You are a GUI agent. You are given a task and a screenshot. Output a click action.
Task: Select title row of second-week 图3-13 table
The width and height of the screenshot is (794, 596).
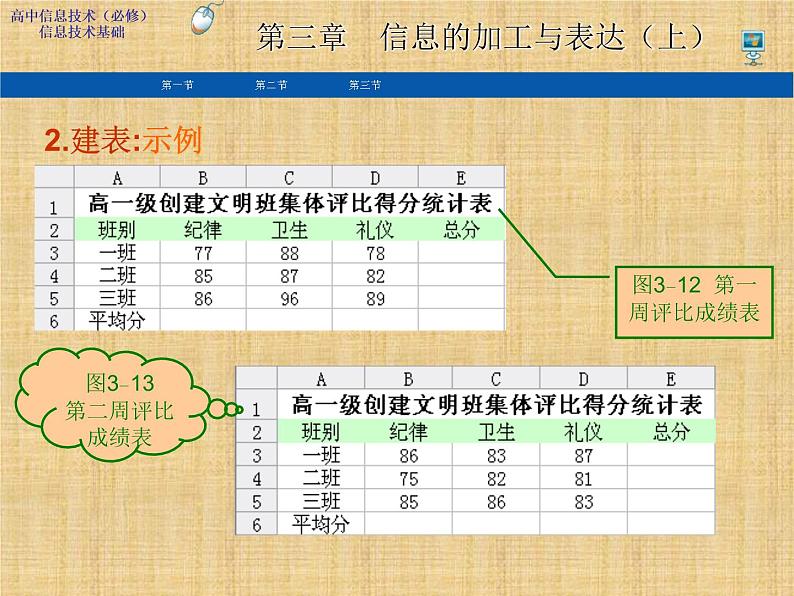(496, 405)
